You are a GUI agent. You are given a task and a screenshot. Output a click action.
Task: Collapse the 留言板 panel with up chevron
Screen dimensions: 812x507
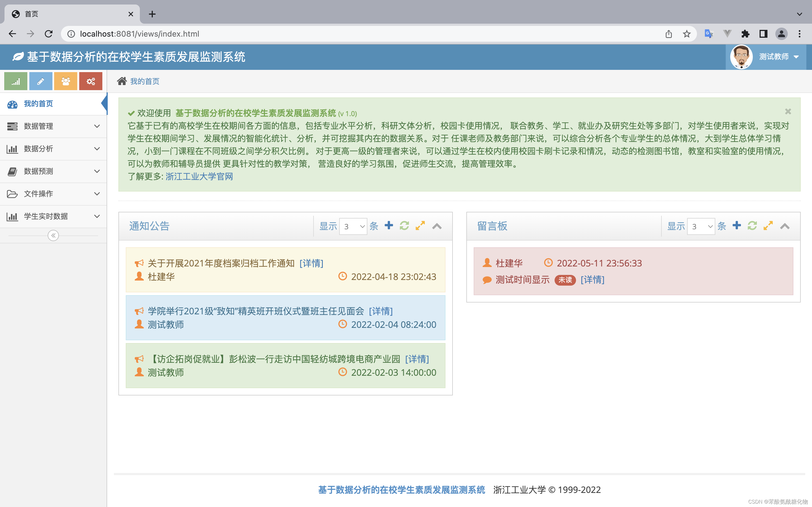[784, 226]
